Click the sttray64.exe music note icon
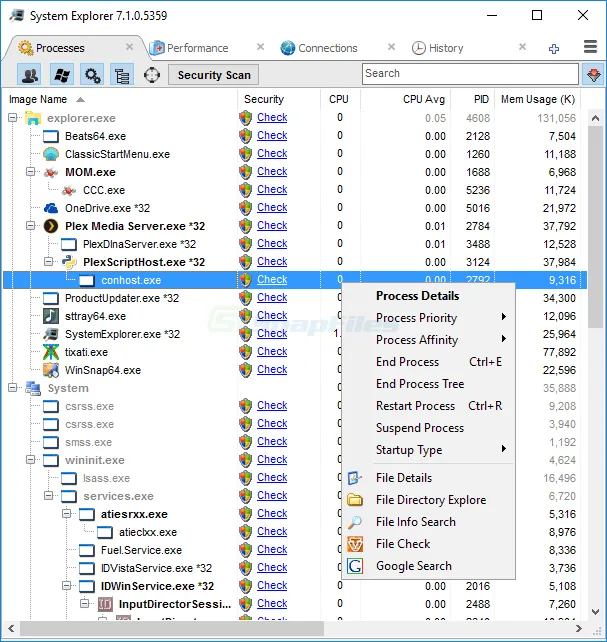The height and width of the screenshot is (642, 607). click(51, 316)
